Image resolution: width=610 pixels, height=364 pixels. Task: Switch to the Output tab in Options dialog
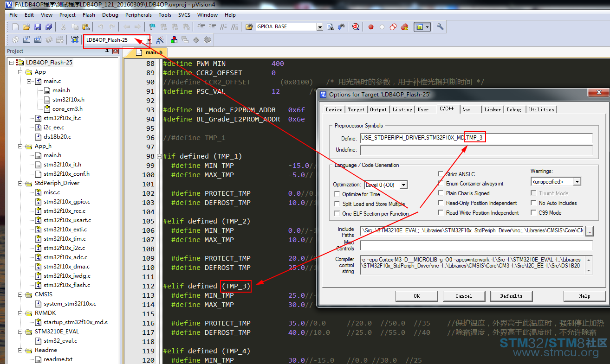point(378,109)
